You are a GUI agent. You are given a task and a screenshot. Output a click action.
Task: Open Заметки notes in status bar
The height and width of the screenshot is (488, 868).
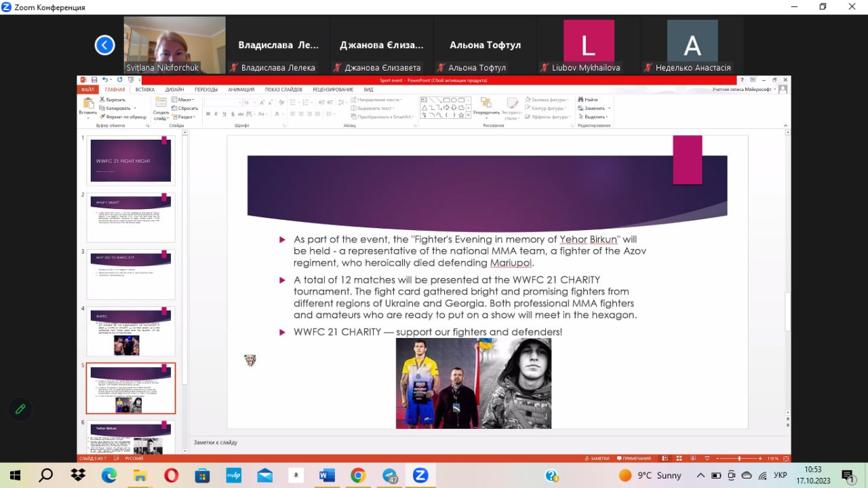(597, 458)
